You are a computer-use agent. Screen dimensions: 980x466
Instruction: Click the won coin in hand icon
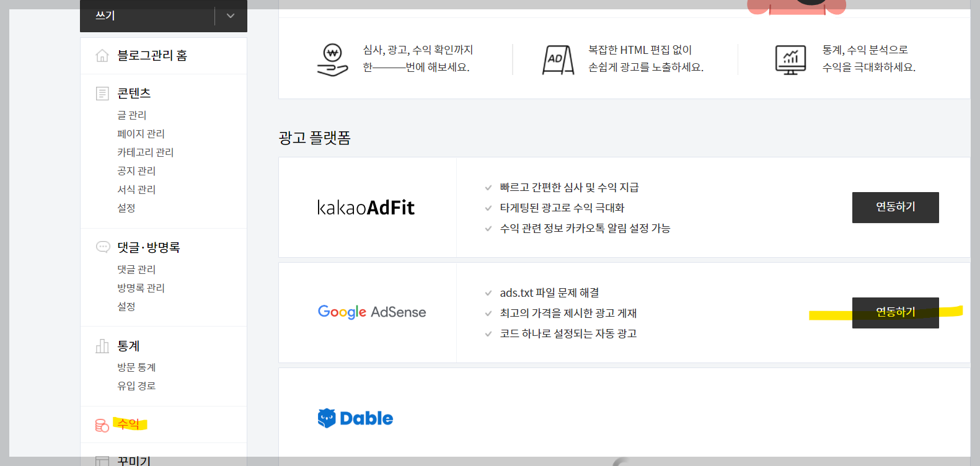coord(333,60)
